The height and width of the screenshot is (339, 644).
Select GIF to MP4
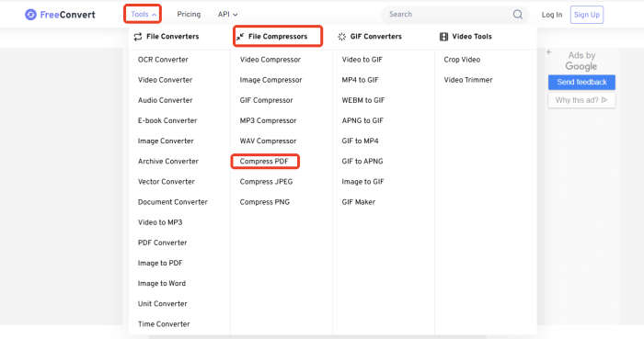pyautogui.click(x=361, y=141)
